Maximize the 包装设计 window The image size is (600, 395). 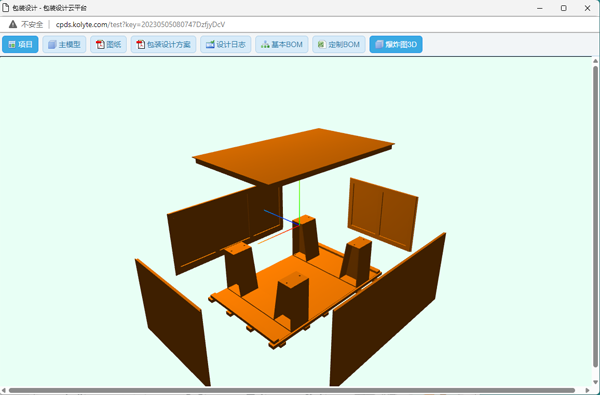564,8
